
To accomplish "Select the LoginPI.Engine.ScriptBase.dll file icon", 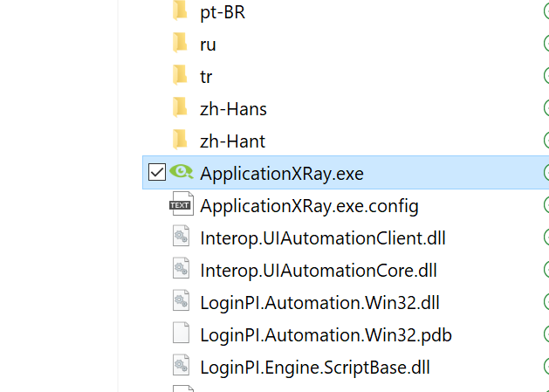I will [x=181, y=365].
